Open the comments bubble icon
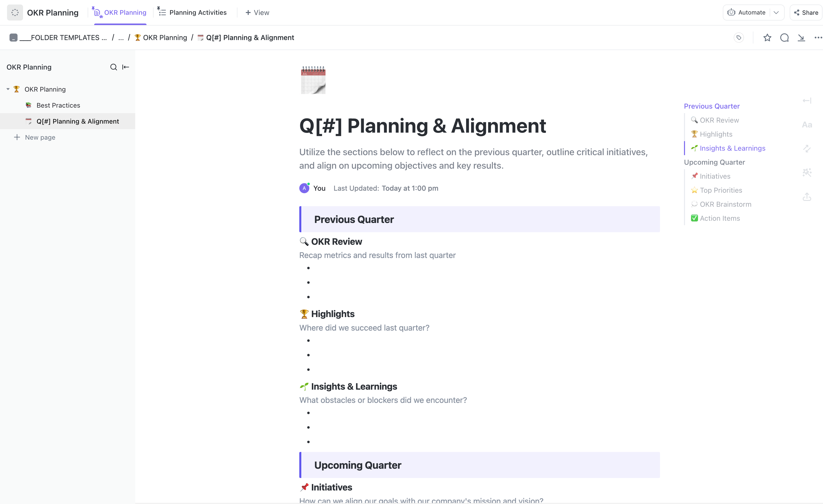 coord(784,38)
